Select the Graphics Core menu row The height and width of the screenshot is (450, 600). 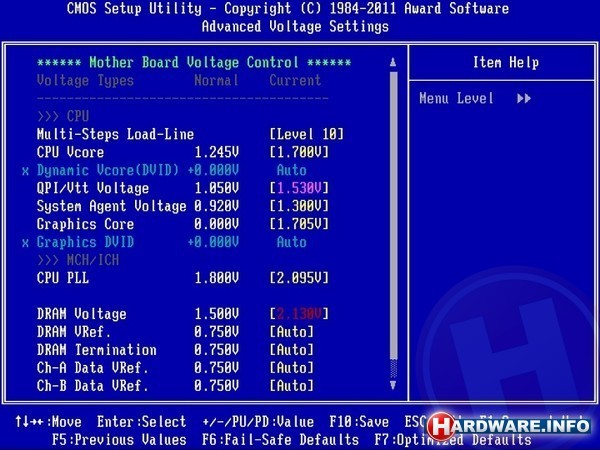click(x=85, y=224)
